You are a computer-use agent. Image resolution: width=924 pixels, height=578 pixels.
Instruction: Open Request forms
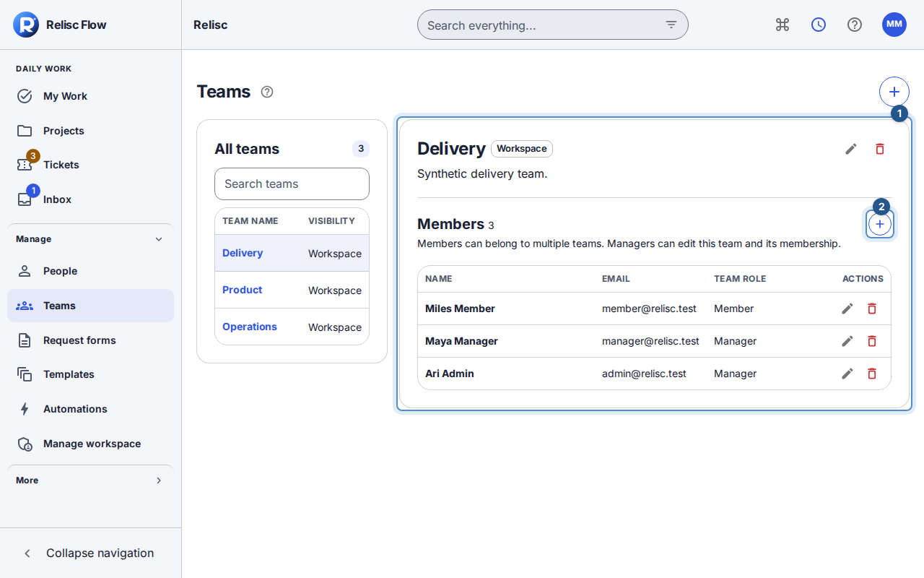pyautogui.click(x=90, y=340)
